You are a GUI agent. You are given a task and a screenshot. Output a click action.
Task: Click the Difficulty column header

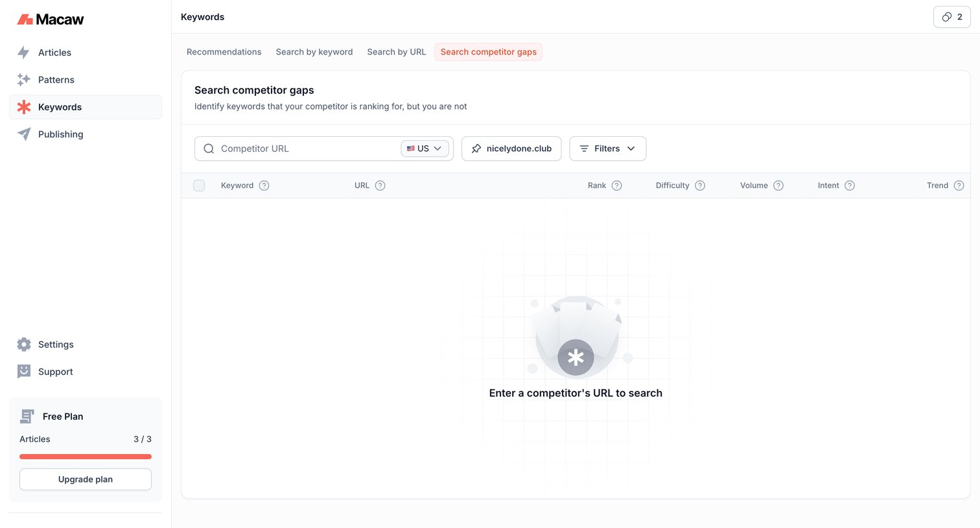672,186
